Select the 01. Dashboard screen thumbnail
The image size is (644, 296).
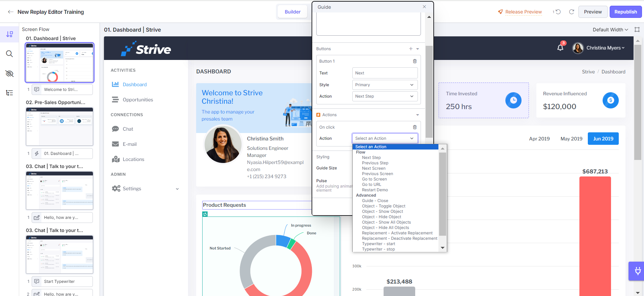pyautogui.click(x=60, y=63)
